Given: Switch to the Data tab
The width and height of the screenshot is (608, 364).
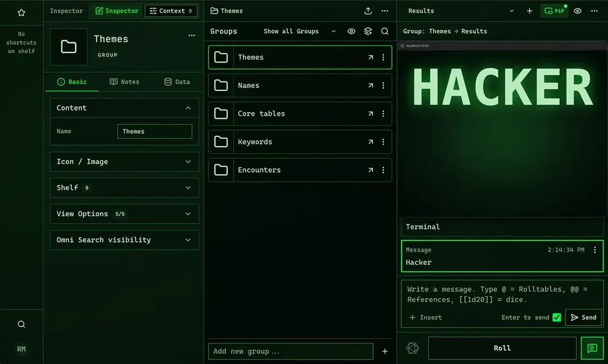Looking at the screenshot, I should click(x=177, y=82).
